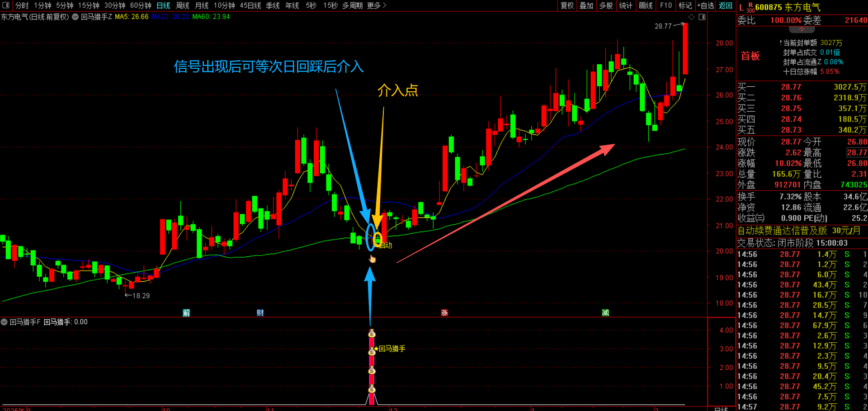Open the 画线 drawing tools
Screen dimensions: 868x411
click(646, 5)
